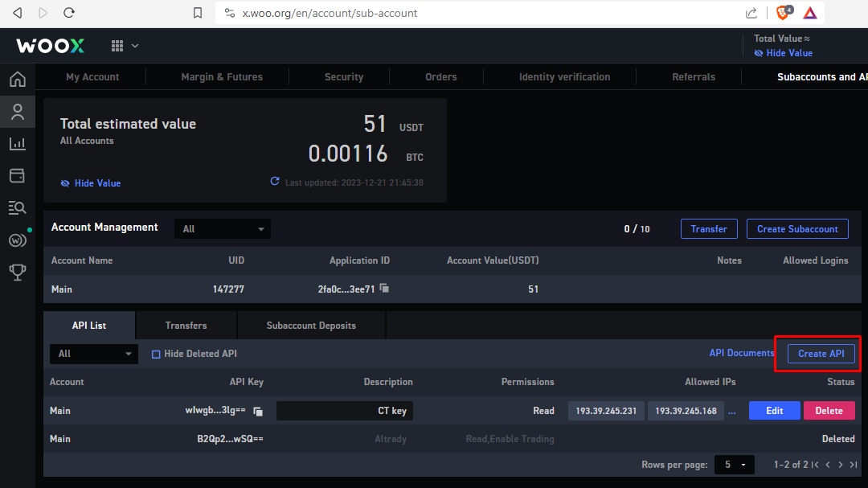Switch to the Subaccount Deposits tab

pyautogui.click(x=311, y=325)
